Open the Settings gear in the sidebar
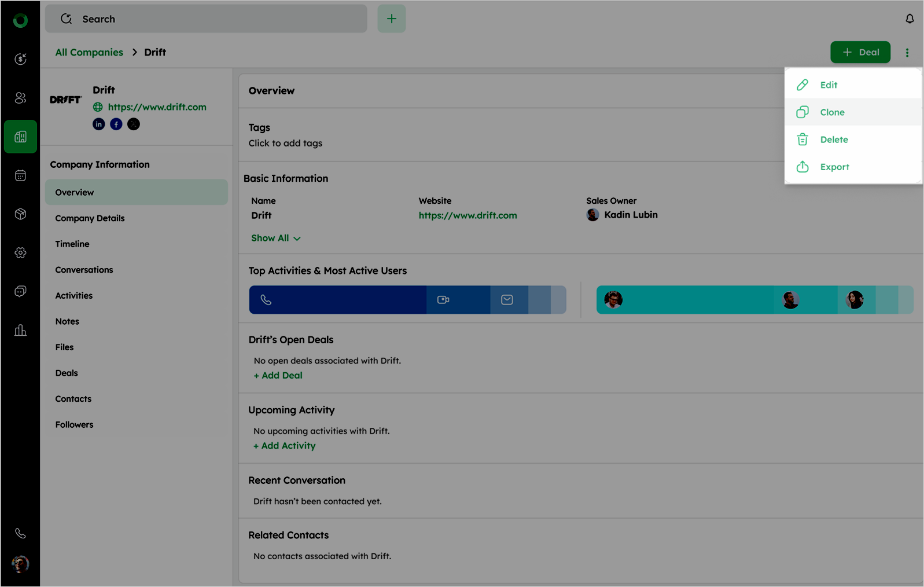This screenshot has height=587, width=924. tap(20, 253)
